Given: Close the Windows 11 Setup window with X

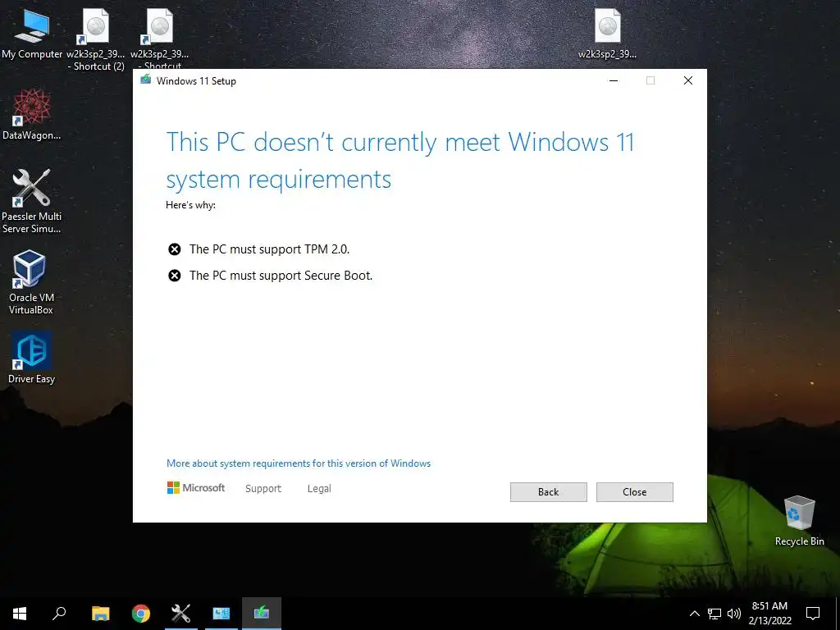Looking at the screenshot, I should coord(688,80).
